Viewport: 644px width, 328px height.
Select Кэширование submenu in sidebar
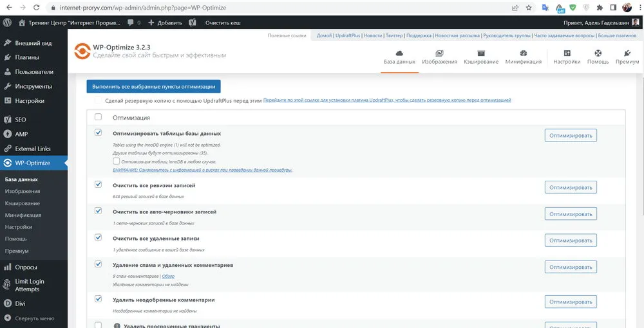(x=23, y=203)
